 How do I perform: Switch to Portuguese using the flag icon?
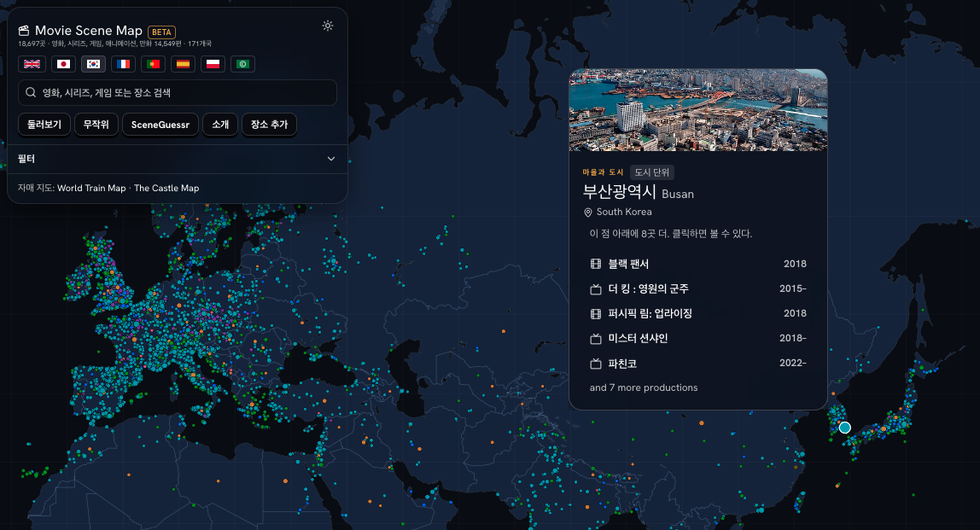(x=153, y=64)
